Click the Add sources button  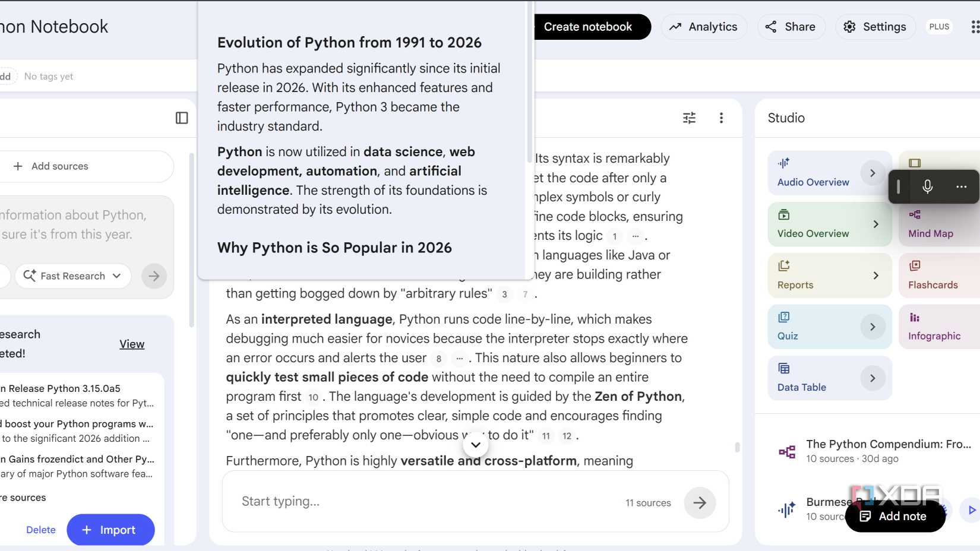tap(87, 166)
